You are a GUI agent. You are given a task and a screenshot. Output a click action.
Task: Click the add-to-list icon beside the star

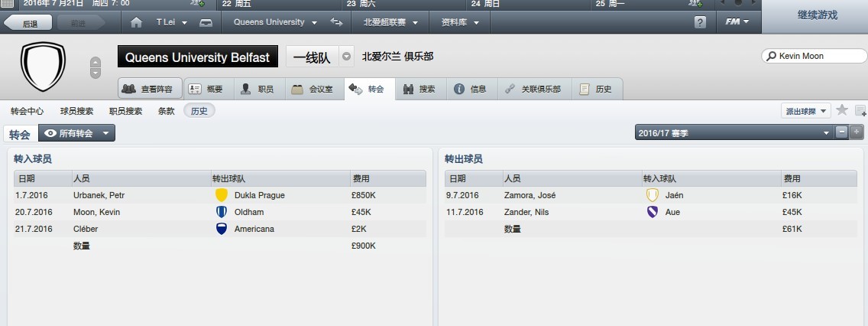860,110
